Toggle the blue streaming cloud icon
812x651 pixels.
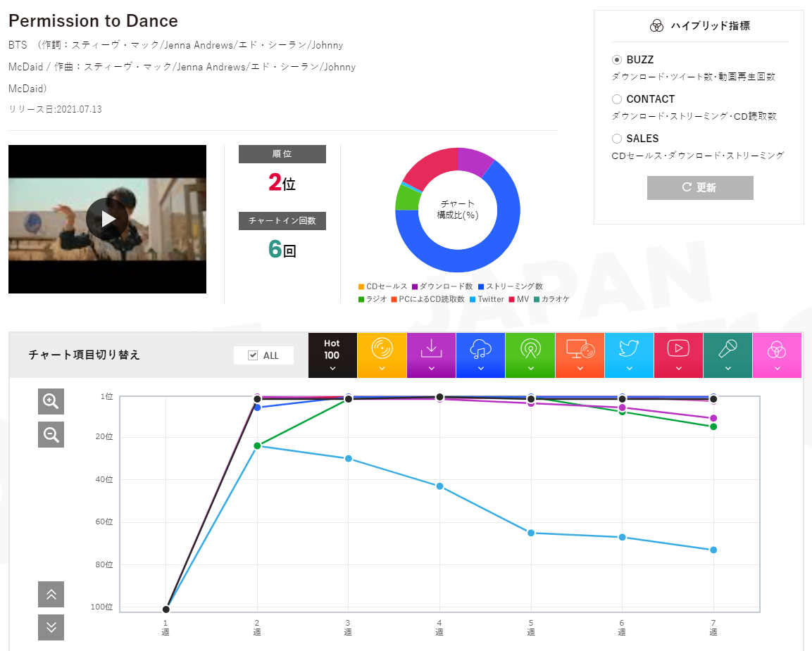click(x=480, y=355)
